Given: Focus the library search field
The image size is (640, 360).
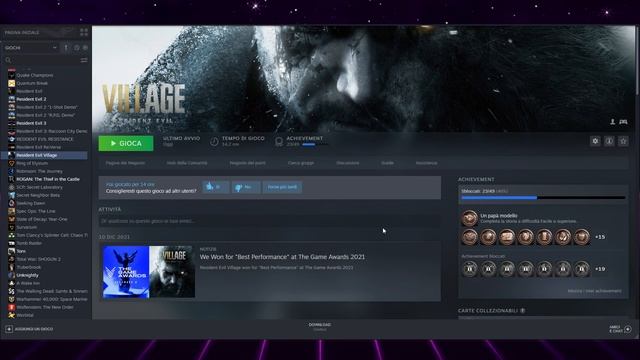Looking at the screenshot, I should [45, 60].
